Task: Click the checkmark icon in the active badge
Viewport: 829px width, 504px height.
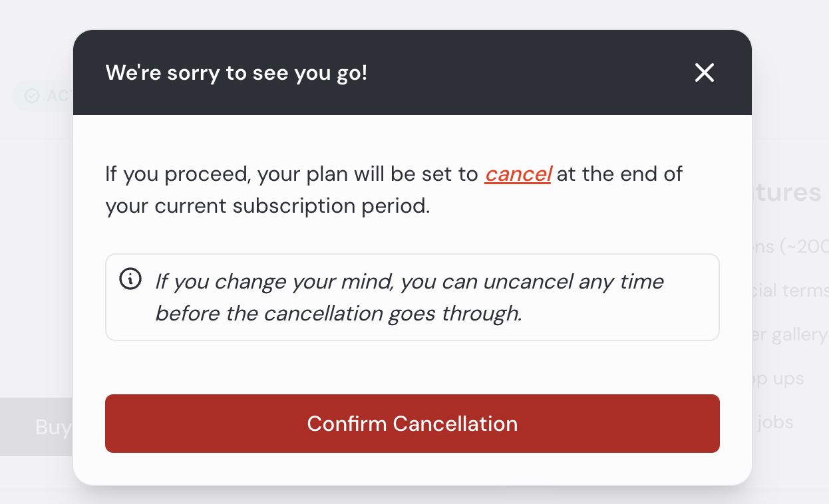Action: tap(31, 96)
